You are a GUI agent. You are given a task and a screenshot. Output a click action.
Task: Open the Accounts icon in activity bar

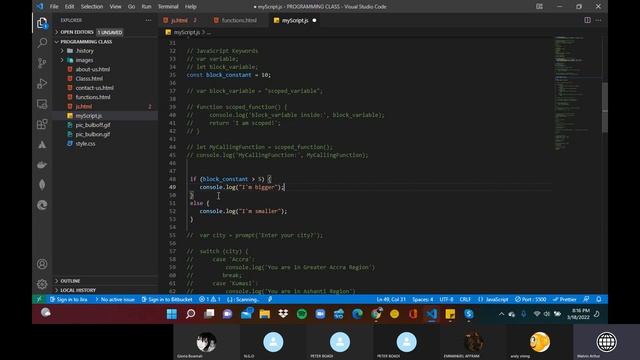click(x=42, y=264)
